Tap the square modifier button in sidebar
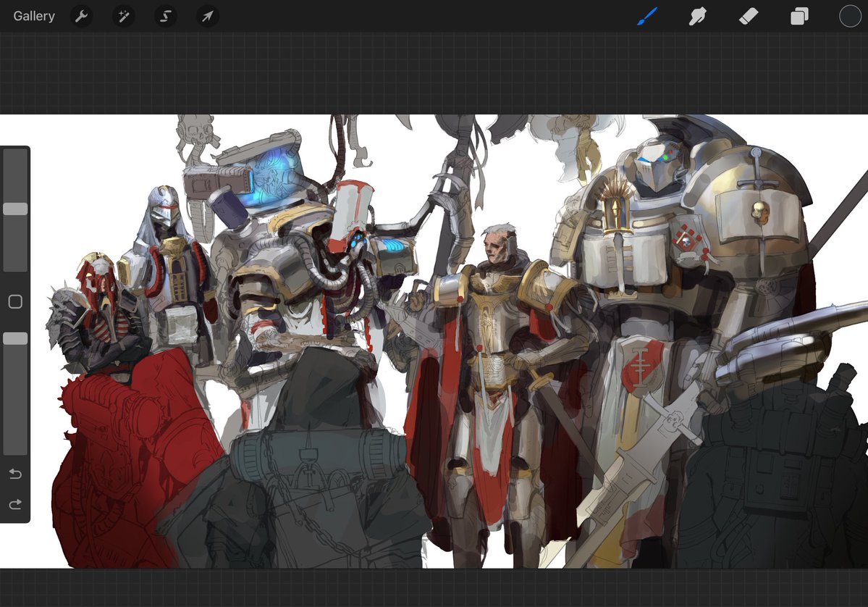The height and width of the screenshot is (607, 868). tap(15, 301)
